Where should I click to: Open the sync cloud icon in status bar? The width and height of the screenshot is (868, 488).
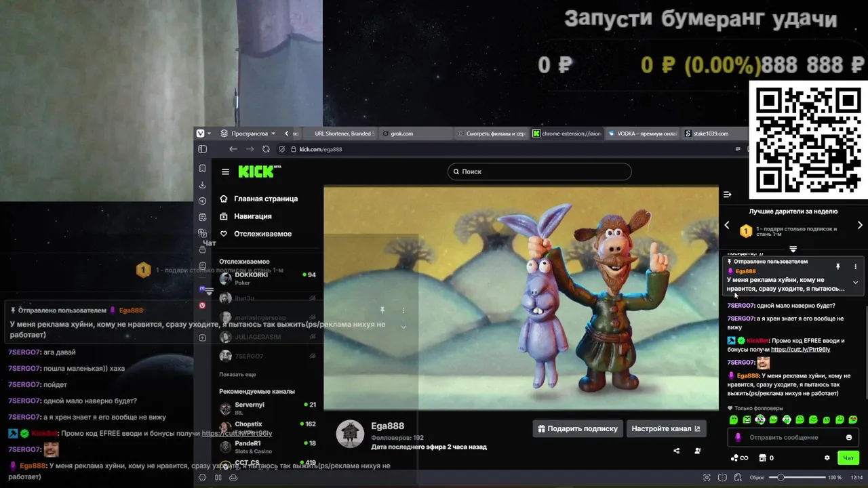(x=233, y=478)
